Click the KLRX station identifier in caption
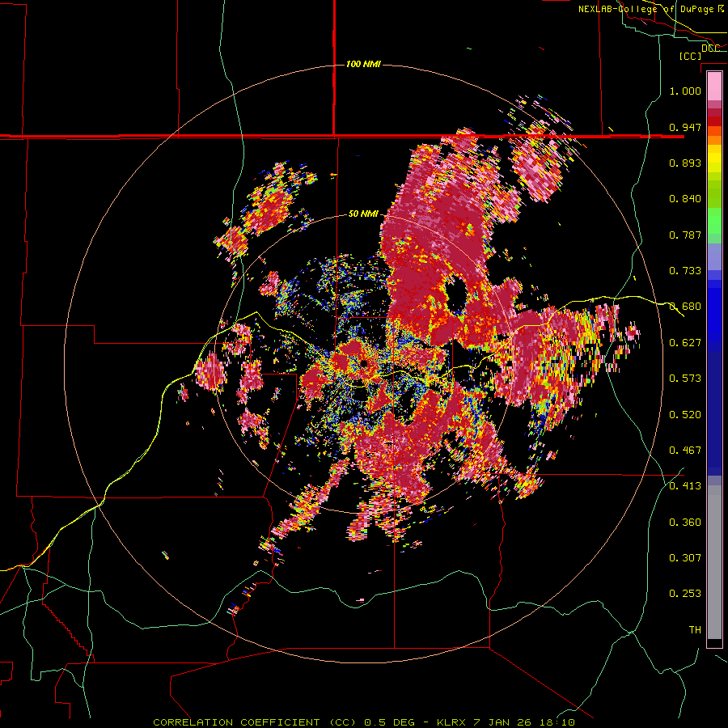 point(452,722)
